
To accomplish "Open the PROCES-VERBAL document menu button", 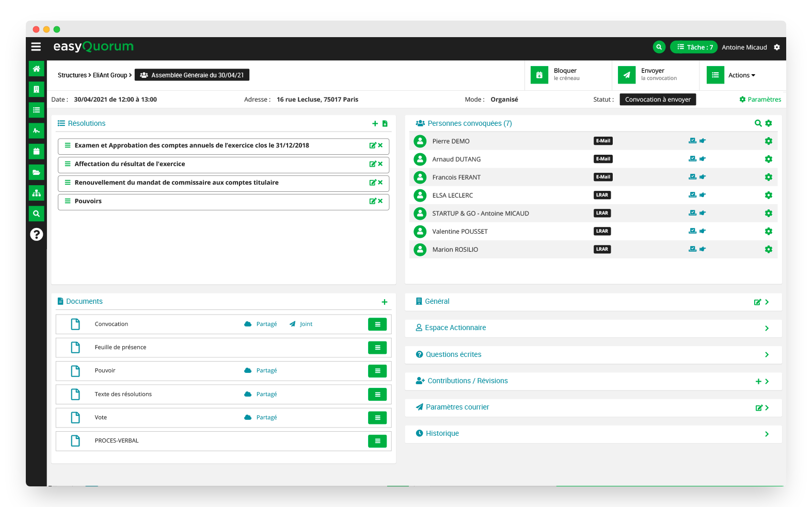I will [x=377, y=441].
